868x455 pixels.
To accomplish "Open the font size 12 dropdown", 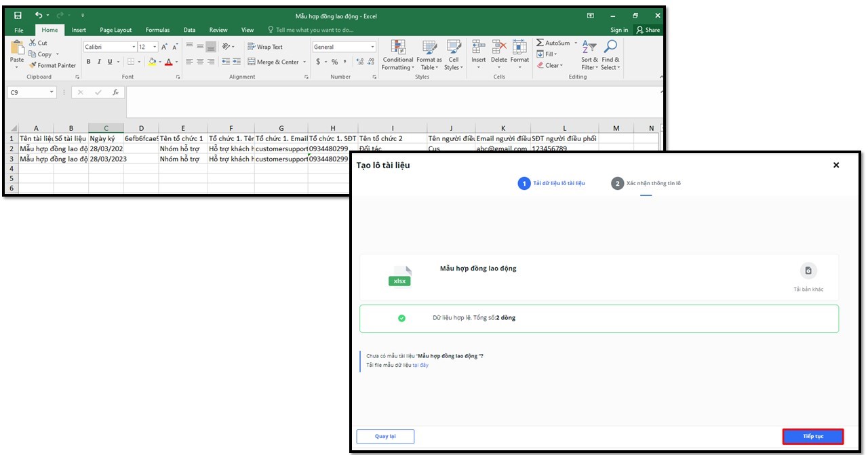I will click(155, 47).
